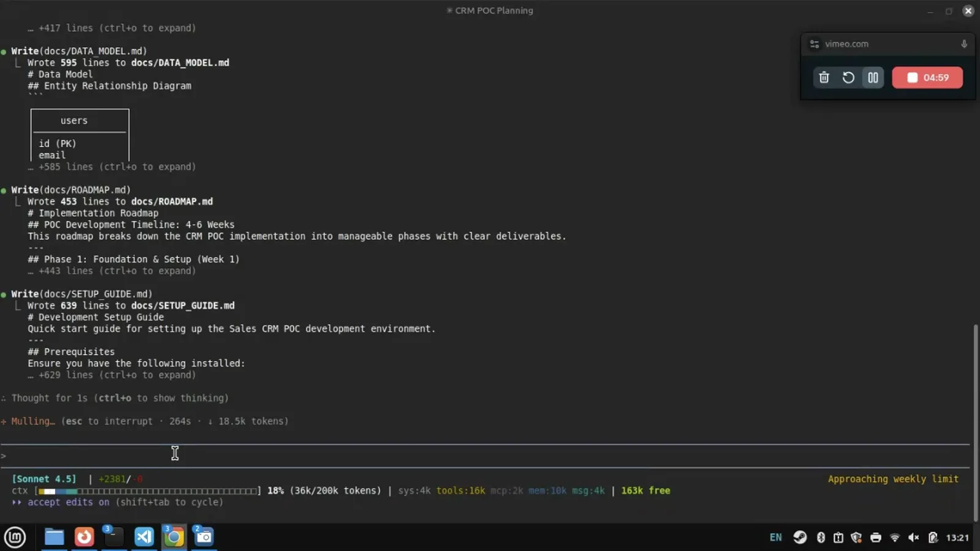Click the '[Sonnet 4.5]' model label
The image size is (980, 551).
click(x=44, y=479)
